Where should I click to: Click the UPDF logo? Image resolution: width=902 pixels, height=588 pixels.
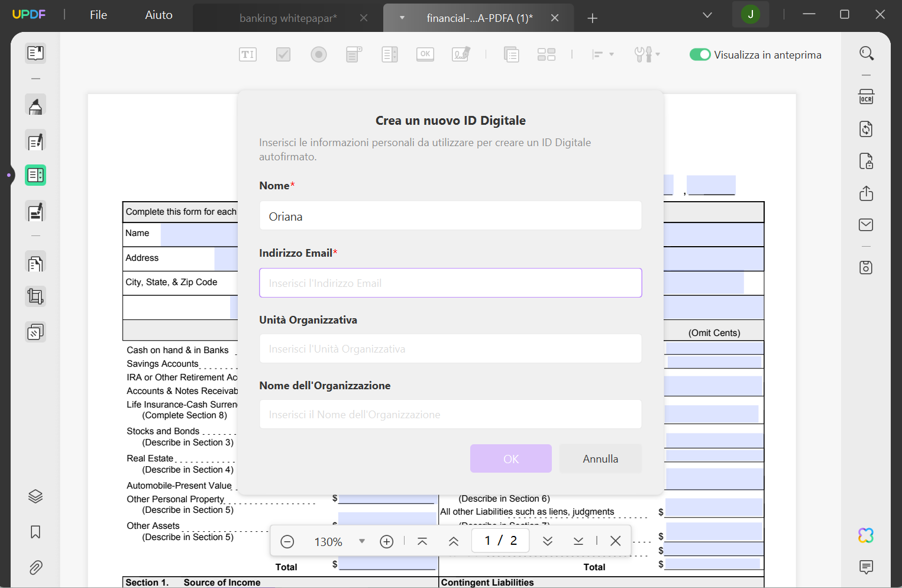click(29, 14)
